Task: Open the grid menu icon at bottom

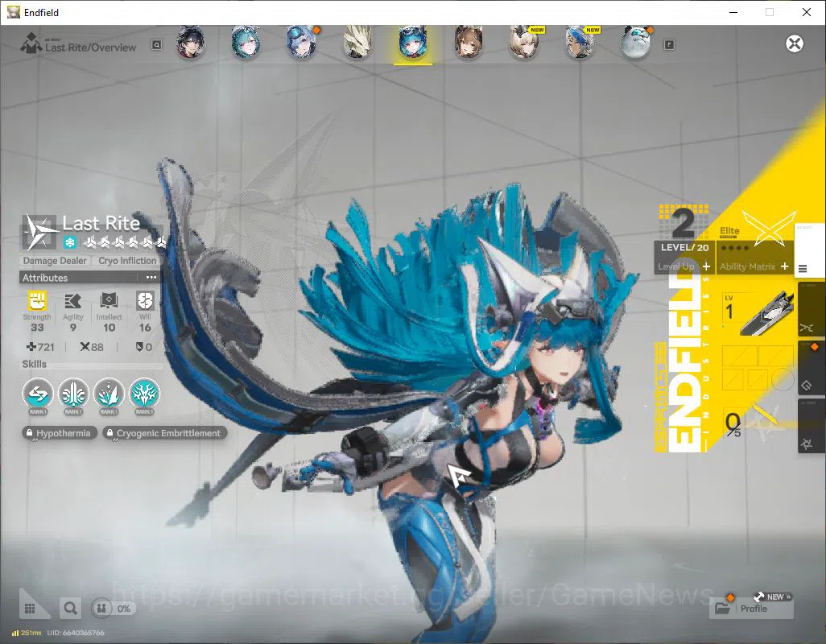Action: tap(30, 609)
